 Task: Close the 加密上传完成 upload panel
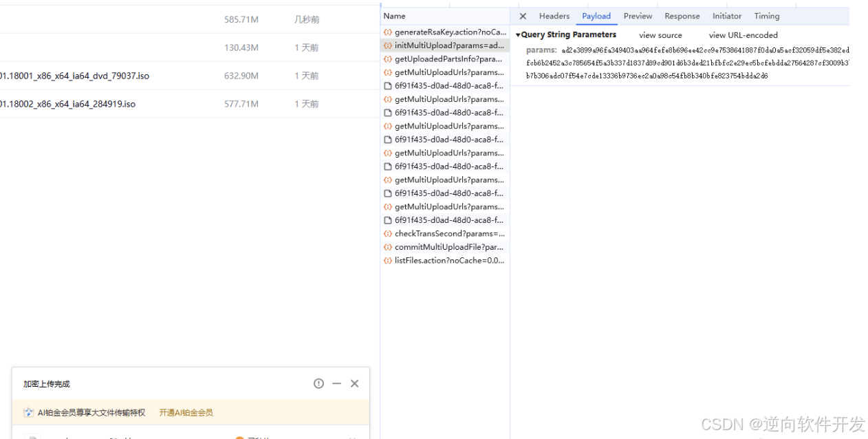(354, 383)
